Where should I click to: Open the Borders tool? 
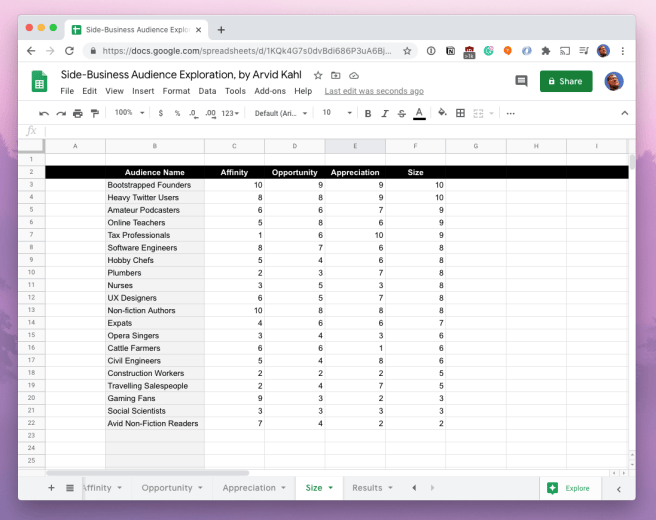pos(460,113)
